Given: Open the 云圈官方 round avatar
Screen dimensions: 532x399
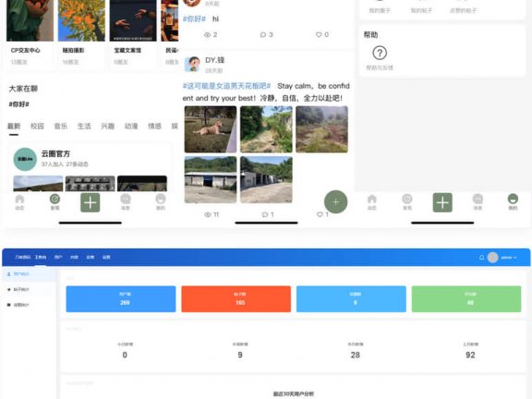Looking at the screenshot, I should tap(25, 159).
